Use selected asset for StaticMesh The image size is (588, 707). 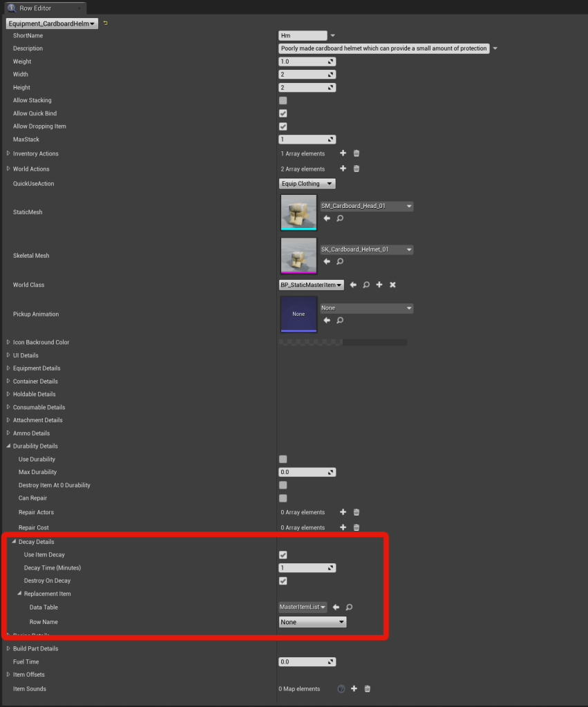(327, 218)
